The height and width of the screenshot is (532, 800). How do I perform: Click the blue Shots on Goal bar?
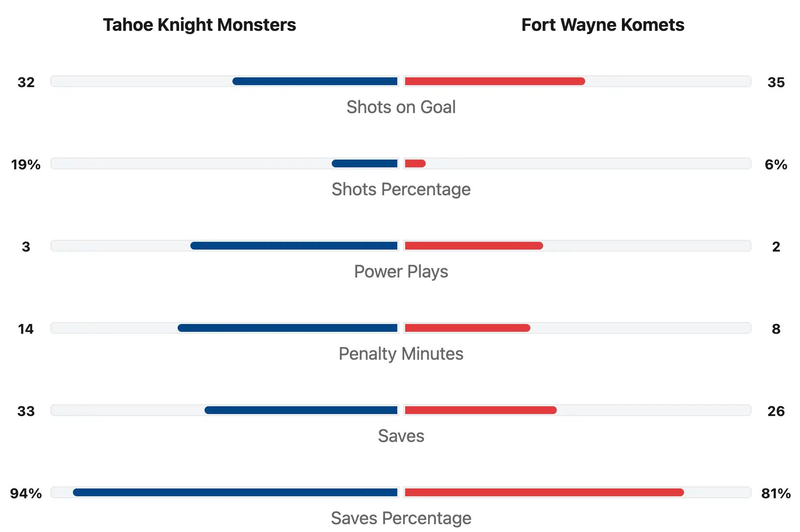tap(315, 81)
